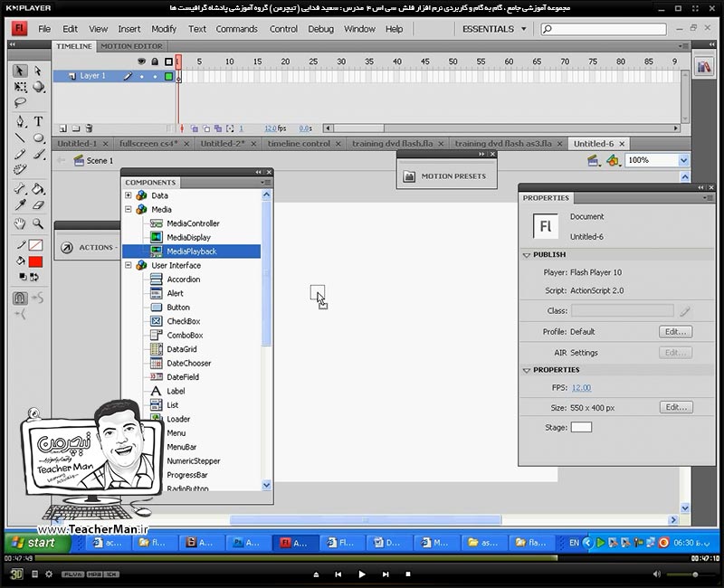Open Components panel options menu
The height and width of the screenshot is (588, 724).
[265, 183]
